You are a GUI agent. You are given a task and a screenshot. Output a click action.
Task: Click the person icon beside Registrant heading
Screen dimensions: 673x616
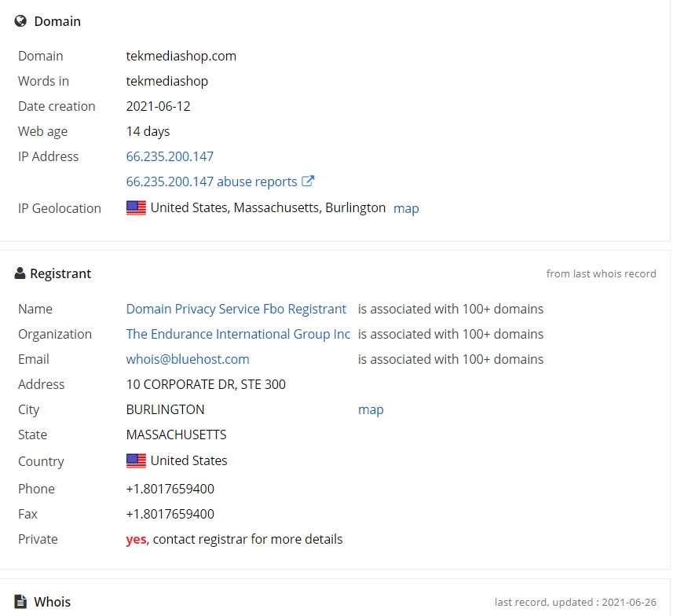20,273
